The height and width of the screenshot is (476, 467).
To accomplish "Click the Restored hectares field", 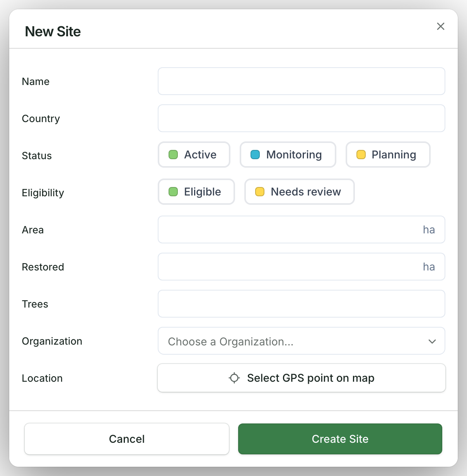I will (302, 267).
